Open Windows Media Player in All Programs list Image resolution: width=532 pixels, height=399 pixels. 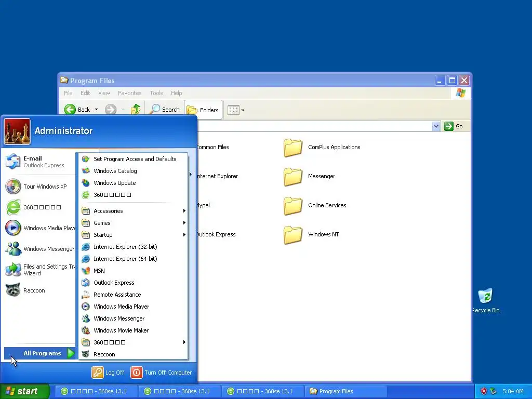pos(133,307)
